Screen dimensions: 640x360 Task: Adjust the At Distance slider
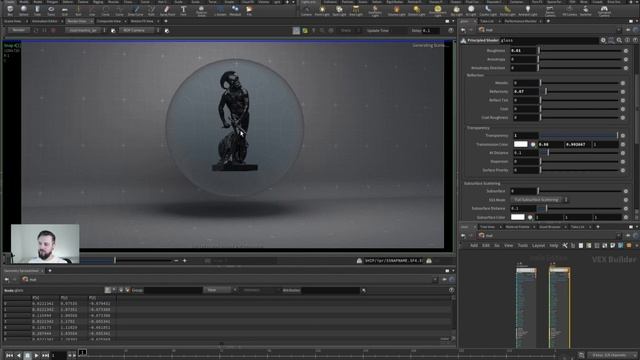(x=580, y=153)
